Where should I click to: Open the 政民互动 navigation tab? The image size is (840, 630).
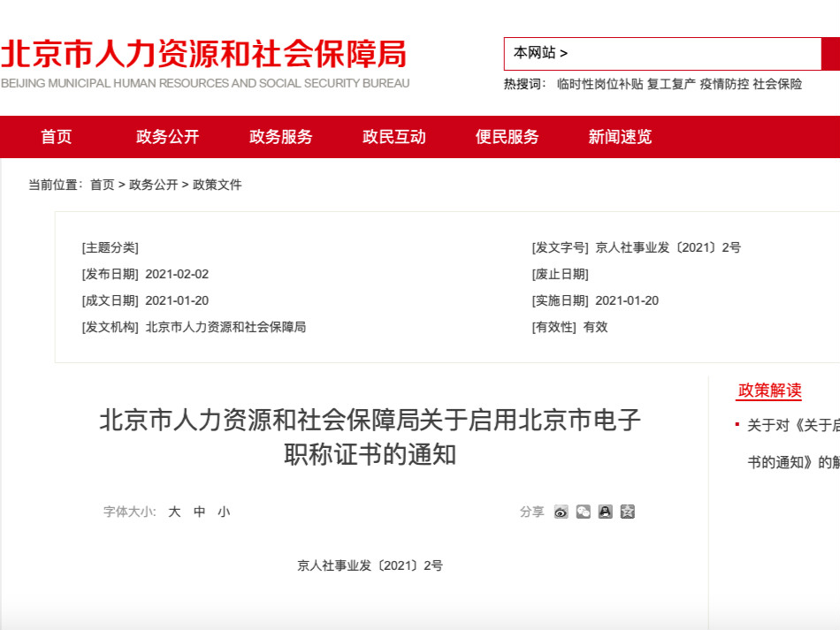[393, 137]
